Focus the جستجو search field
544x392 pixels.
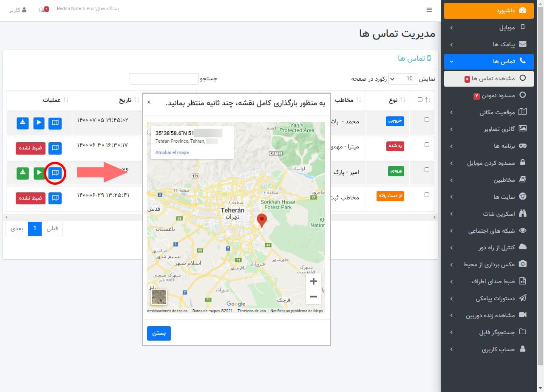164,79
